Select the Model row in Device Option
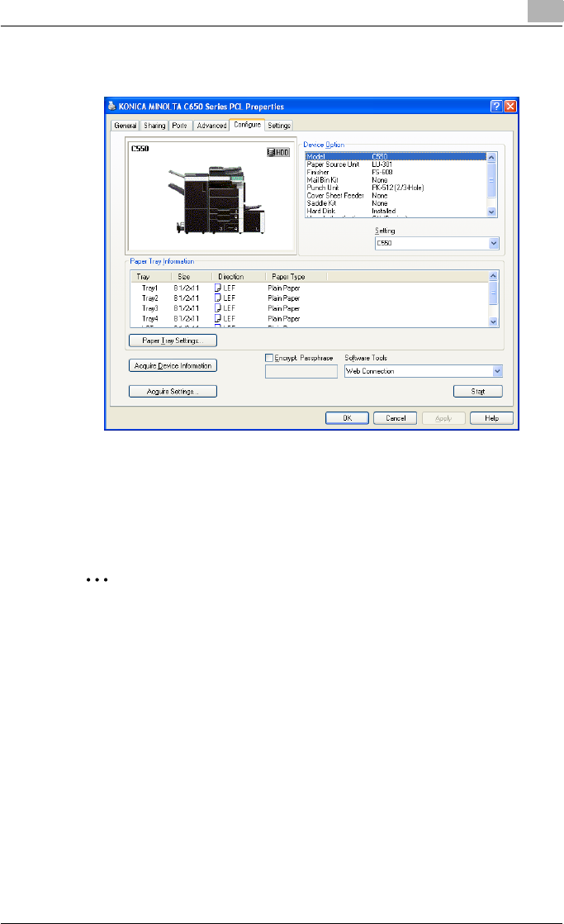Image resolution: width=564 pixels, height=924 pixels. click(396, 157)
